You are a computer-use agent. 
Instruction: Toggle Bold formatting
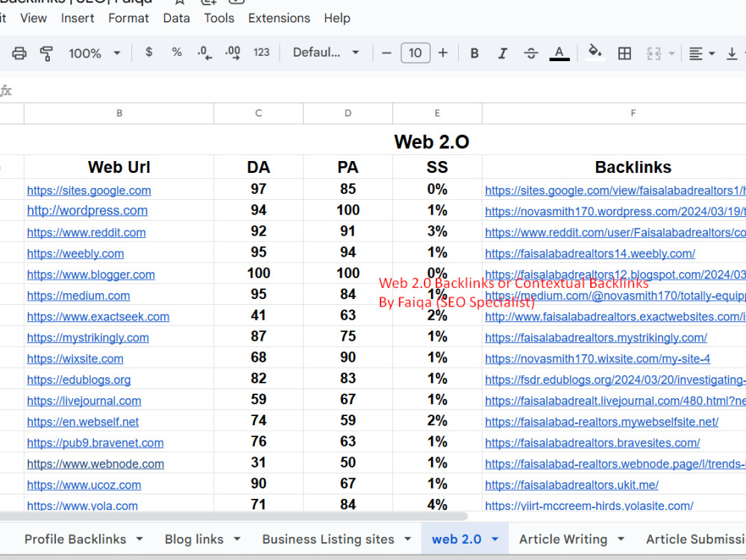click(x=474, y=53)
